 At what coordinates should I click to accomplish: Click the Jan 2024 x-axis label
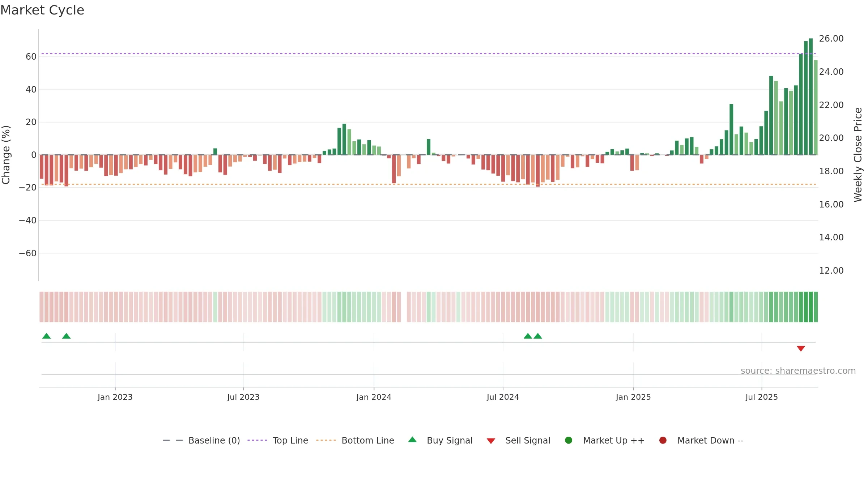pyautogui.click(x=374, y=397)
